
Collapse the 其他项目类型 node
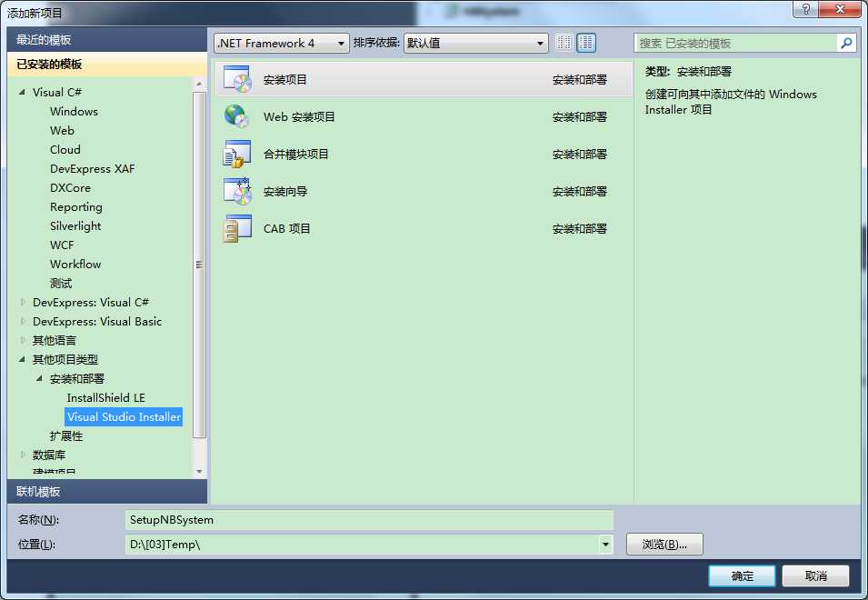tap(22, 359)
